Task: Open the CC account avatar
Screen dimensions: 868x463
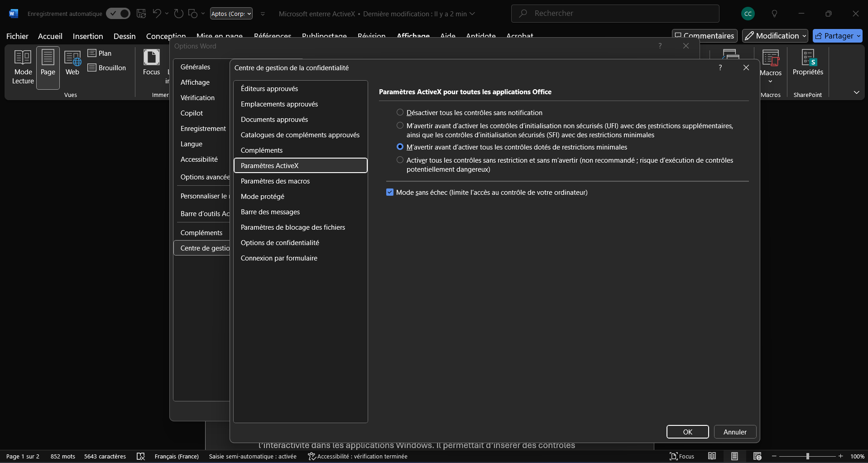Action: point(748,14)
